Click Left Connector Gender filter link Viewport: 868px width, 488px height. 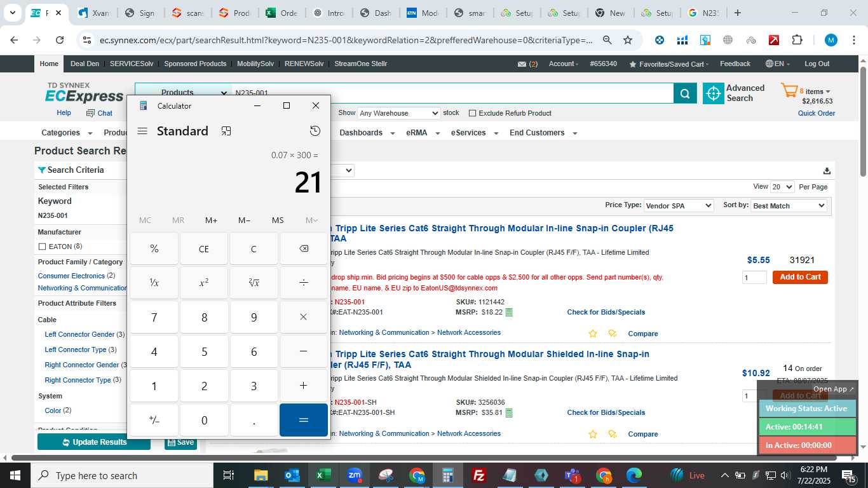click(79, 334)
